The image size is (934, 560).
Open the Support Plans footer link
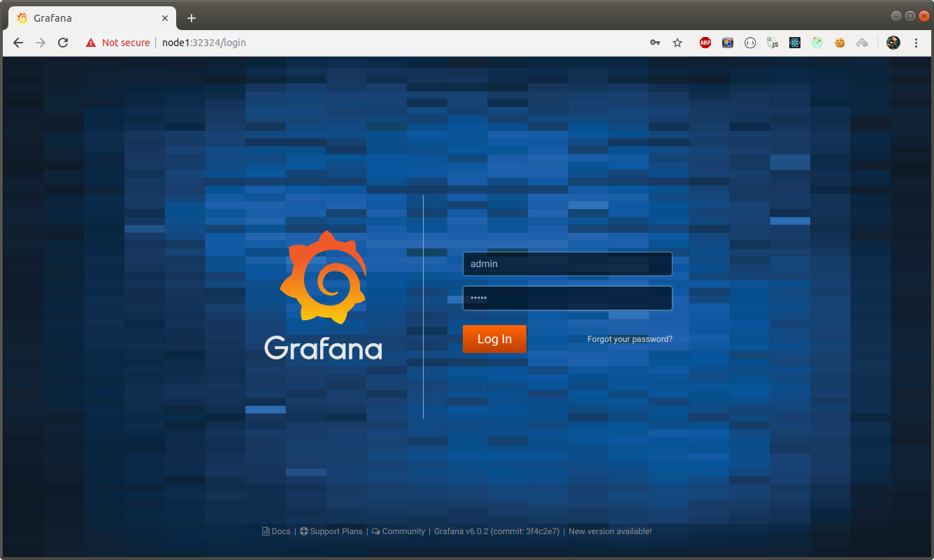[331, 531]
